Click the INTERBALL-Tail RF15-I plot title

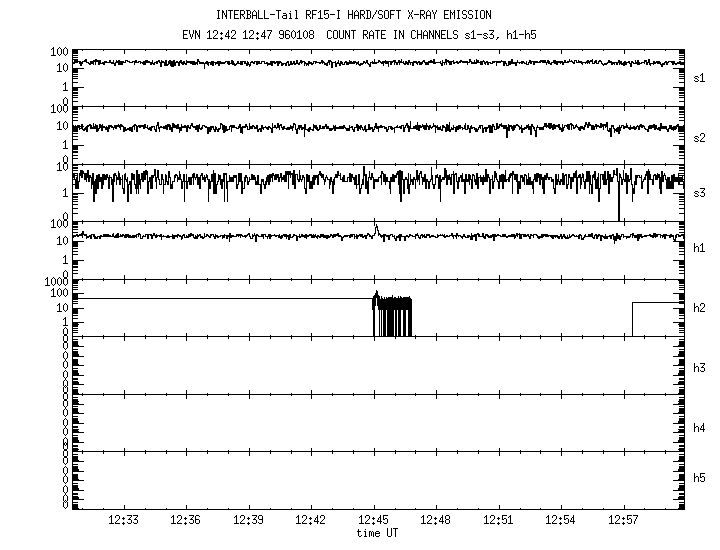(x=354, y=15)
